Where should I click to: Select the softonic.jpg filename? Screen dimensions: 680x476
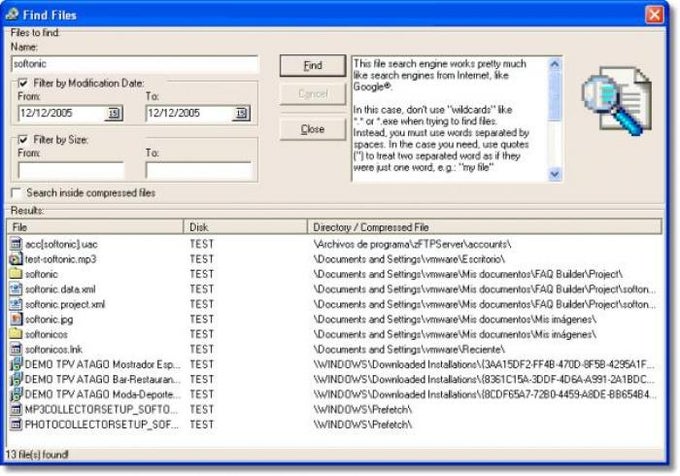(49, 320)
